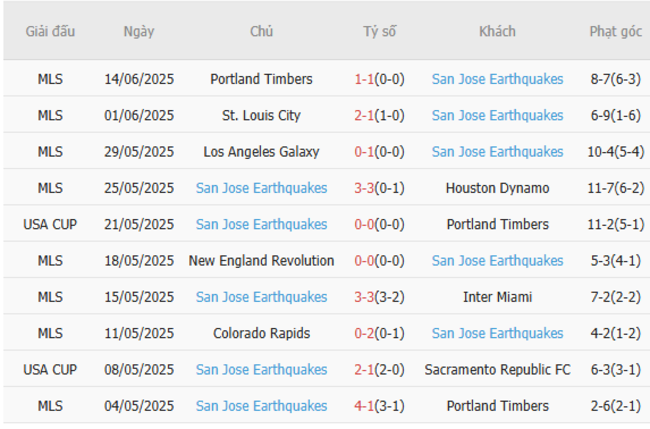650x429 pixels.
Task: Click the "Khách" column header
Action: click(497, 32)
